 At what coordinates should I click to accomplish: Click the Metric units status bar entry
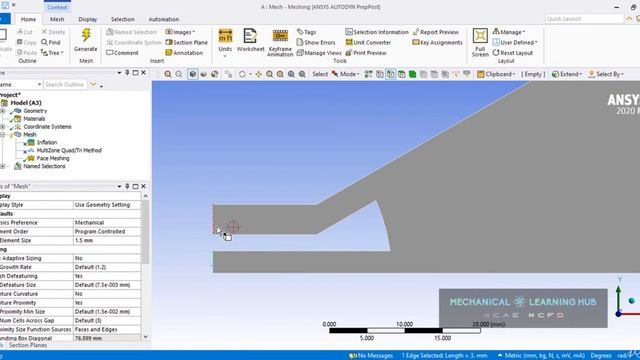point(541,356)
